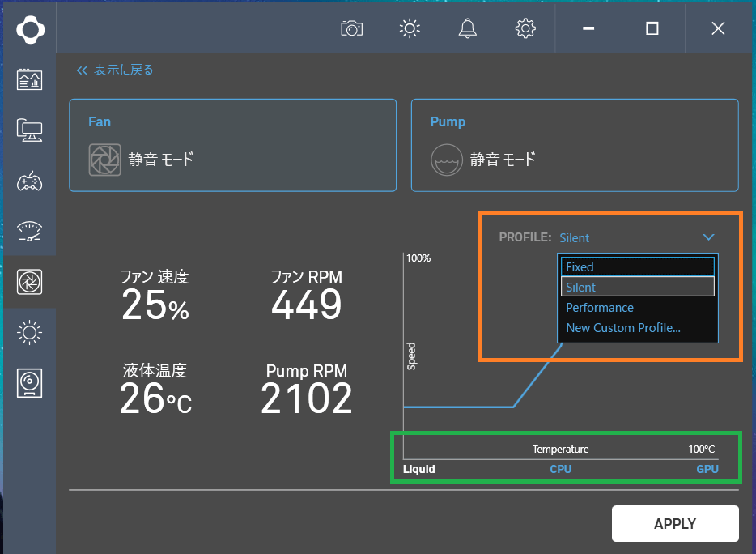Click the NZXT CAM logo icon
This screenshot has height=554, width=756.
point(31,29)
